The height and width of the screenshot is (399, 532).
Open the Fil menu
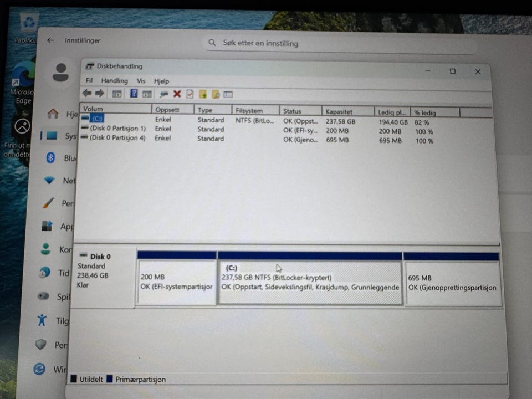89,80
